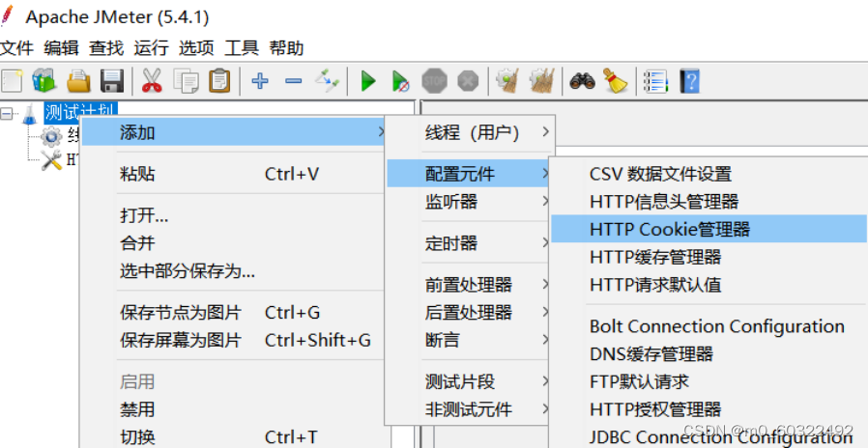Choose 选中部分保存为... from context menu
This screenshot has height=448, width=868.
pyautogui.click(x=233, y=271)
